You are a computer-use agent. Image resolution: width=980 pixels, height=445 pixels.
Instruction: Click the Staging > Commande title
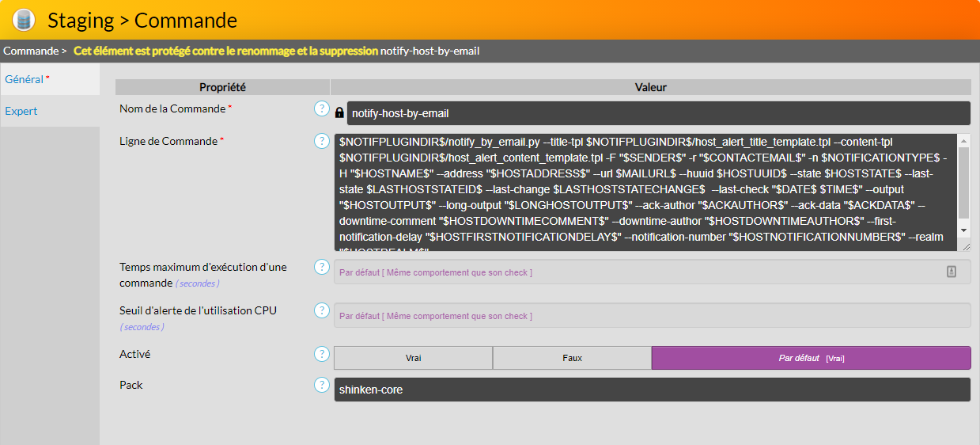click(x=142, y=20)
